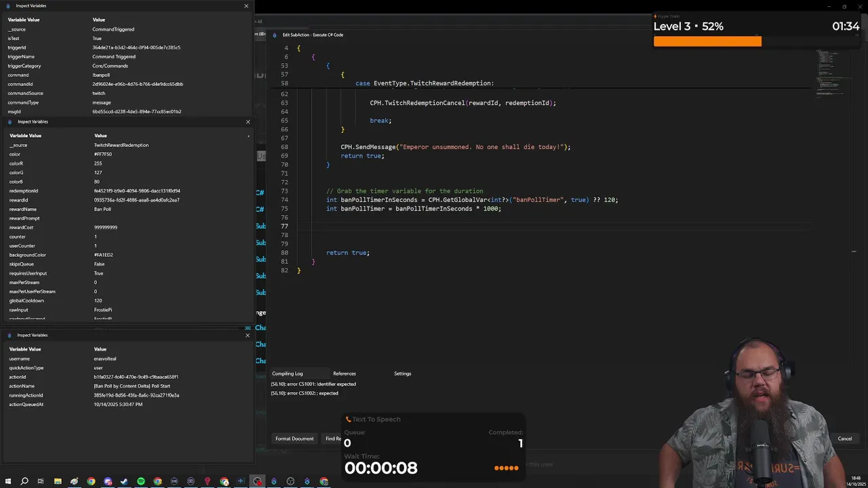Select the redemptionId row

point(127,191)
